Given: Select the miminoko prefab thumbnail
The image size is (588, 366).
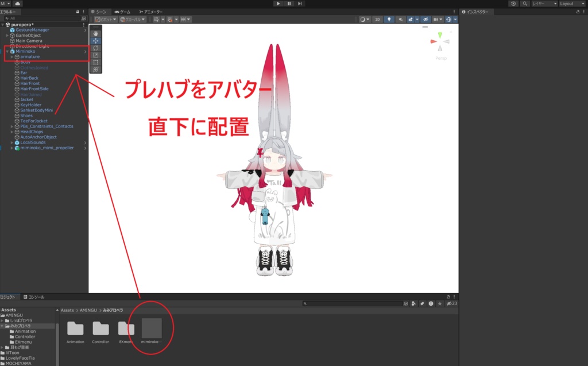Looking at the screenshot, I should tap(152, 329).
